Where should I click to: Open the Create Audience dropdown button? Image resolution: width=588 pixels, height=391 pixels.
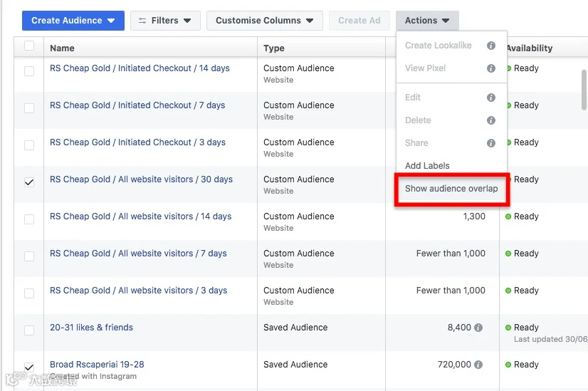click(x=73, y=20)
